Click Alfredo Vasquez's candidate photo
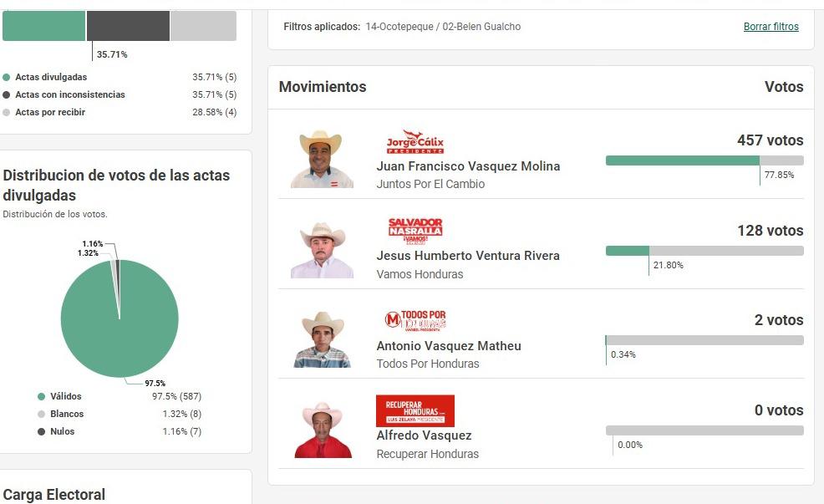Image resolution: width=824 pixels, height=504 pixels. [x=323, y=429]
